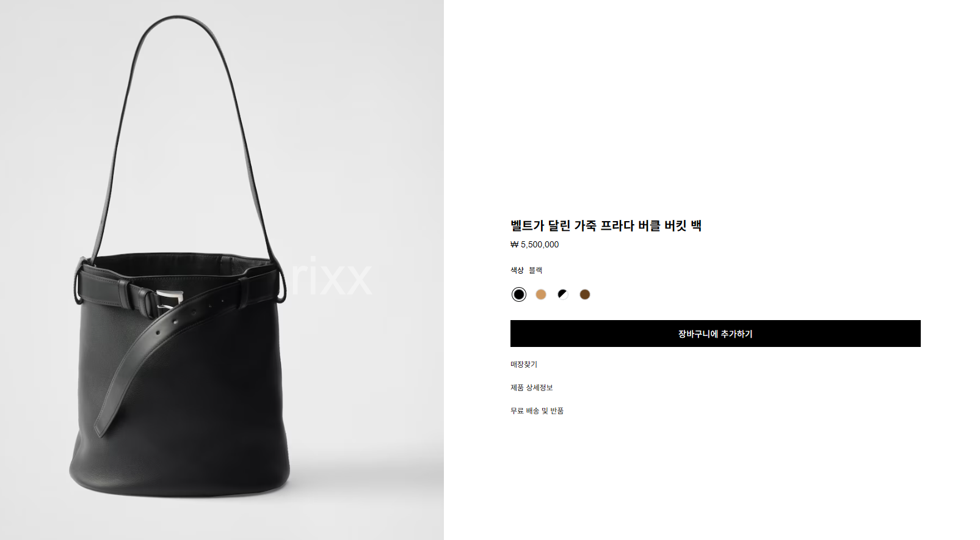Select the black color swatch
Screen dimensions: 980x540
tap(519, 294)
